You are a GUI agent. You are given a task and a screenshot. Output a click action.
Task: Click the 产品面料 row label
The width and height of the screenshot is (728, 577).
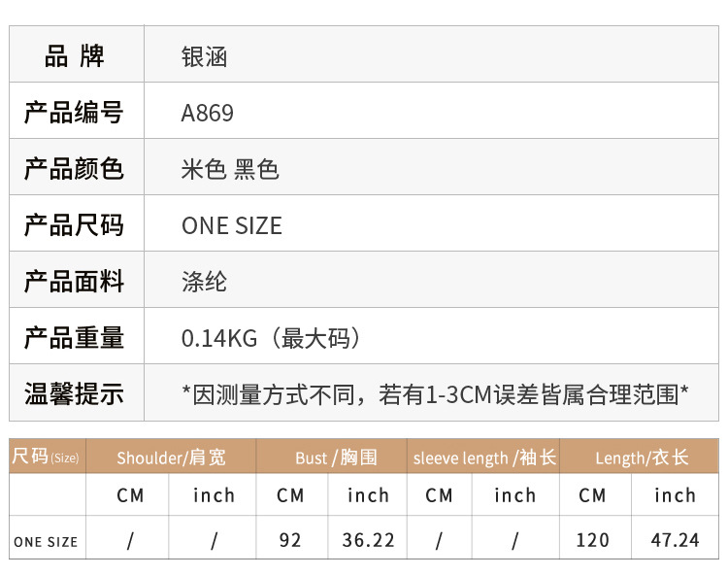75,282
